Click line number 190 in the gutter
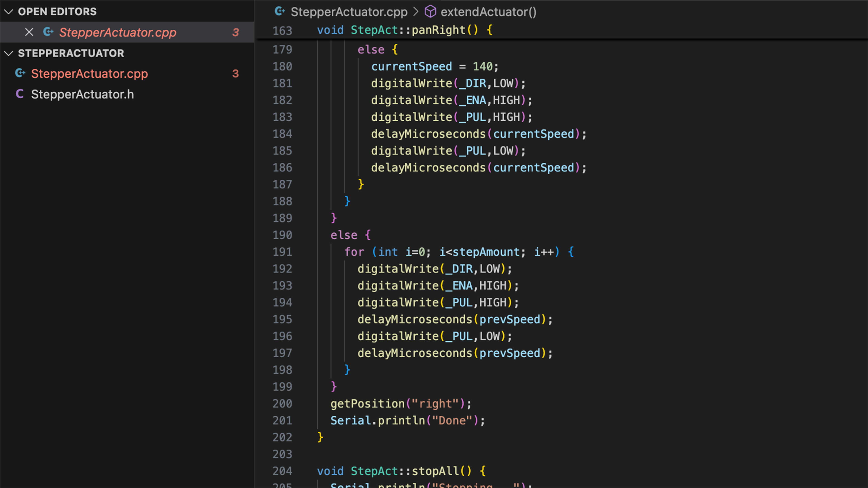The height and width of the screenshot is (488, 868). pos(282,235)
